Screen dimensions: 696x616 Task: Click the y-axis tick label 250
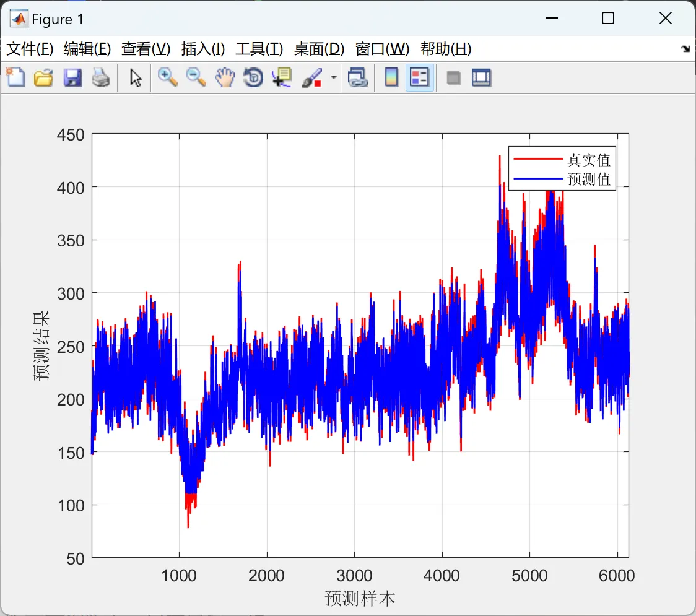[x=71, y=347]
